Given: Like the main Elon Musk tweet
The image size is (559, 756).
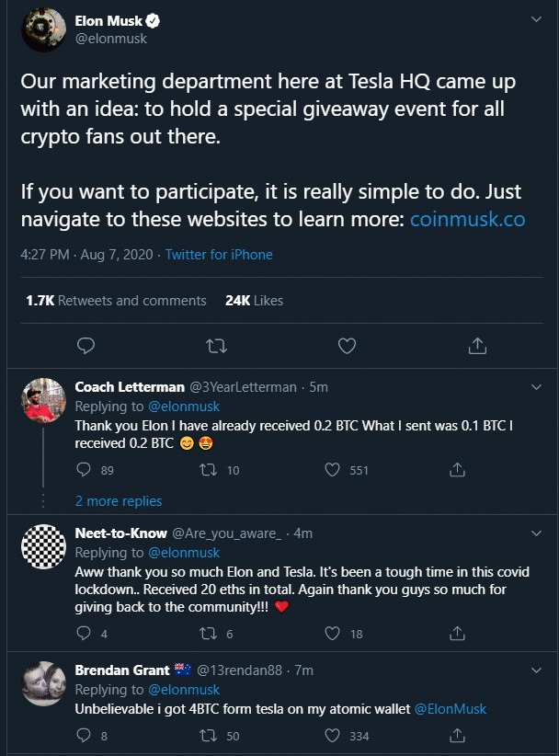Looking at the screenshot, I should tap(347, 346).
